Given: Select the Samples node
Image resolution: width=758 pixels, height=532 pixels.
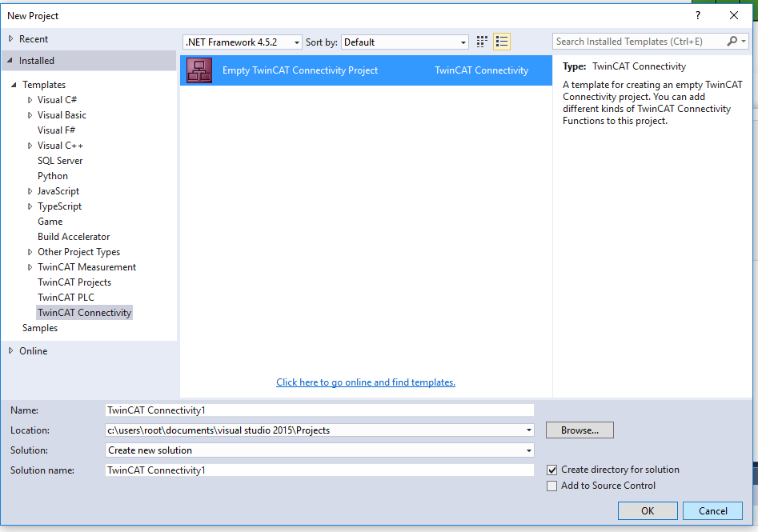Looking at the screenshot, I should pos(40,328).
